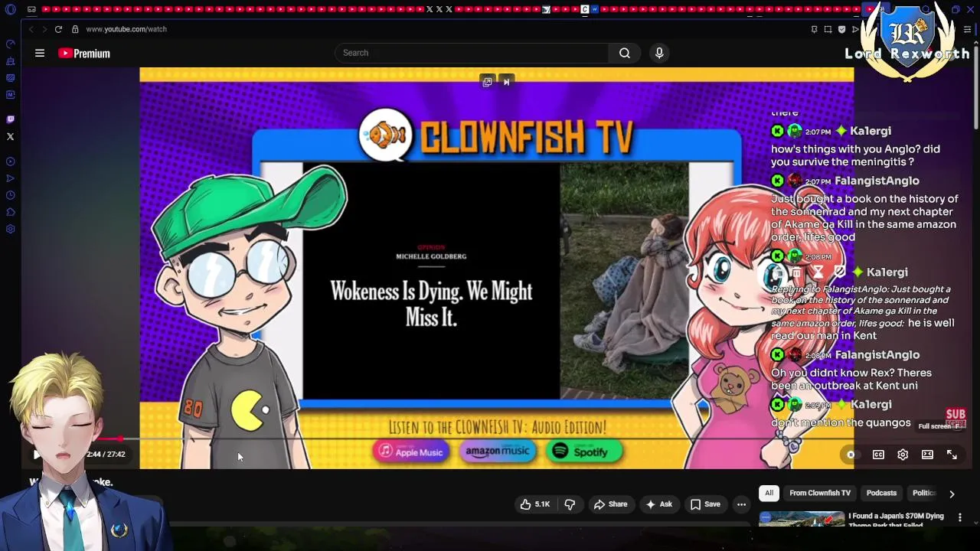Click the Ask button
980x551 pixels.
pos(658,504)
